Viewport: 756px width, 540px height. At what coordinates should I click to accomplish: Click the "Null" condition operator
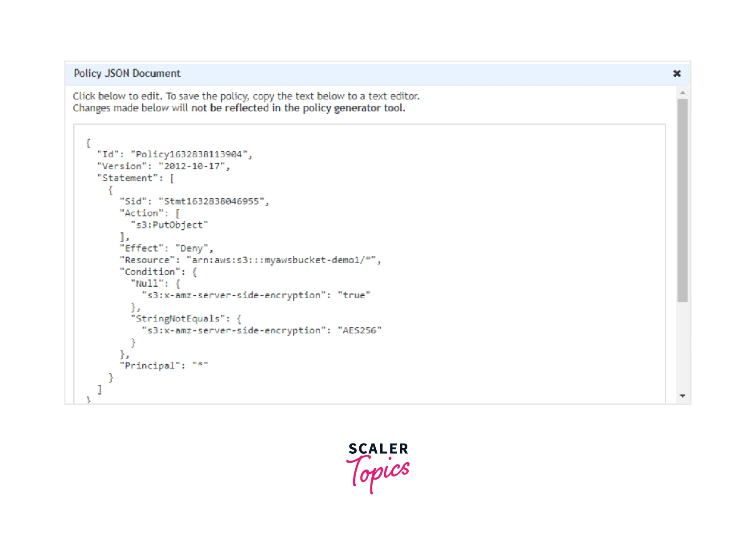[x=147, y=284]
